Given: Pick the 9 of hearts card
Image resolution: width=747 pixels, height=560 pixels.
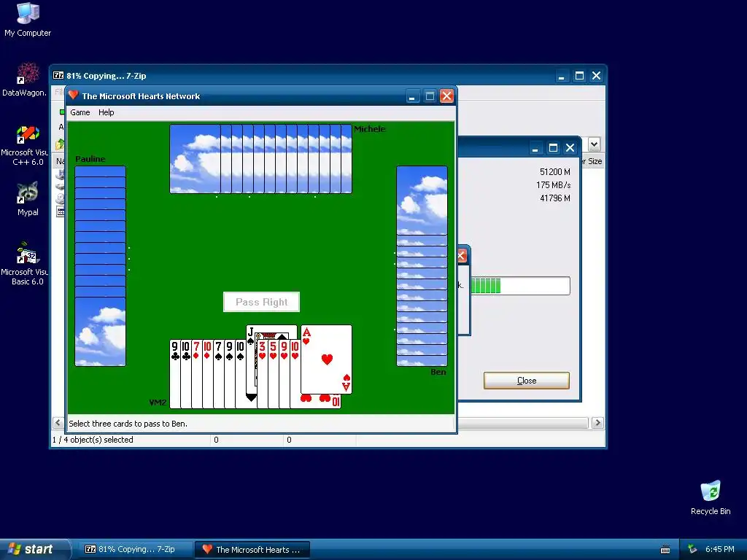Looking at the screenshot, I should pyautogui.click(x=285, y=374).
